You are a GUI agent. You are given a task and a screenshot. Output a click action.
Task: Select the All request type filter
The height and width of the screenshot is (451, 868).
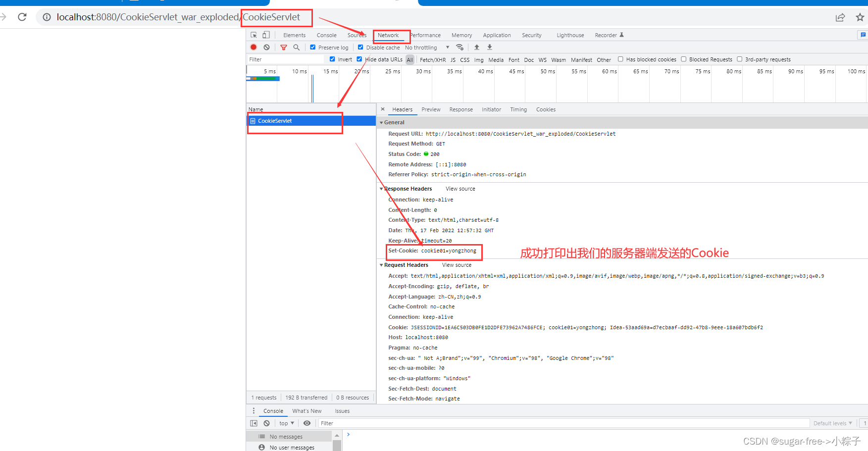(409, 60)
